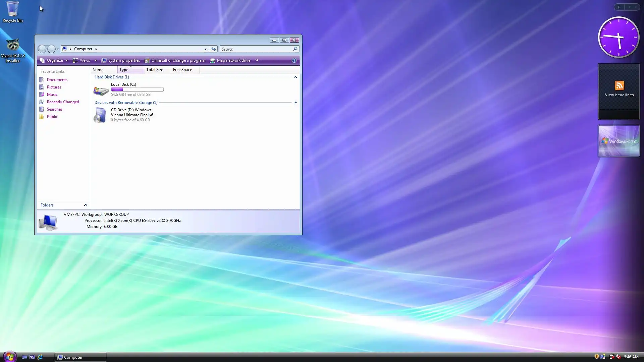Open the Documents favorite link
Screen dimensions: 644x362
[x=57, y=80]
